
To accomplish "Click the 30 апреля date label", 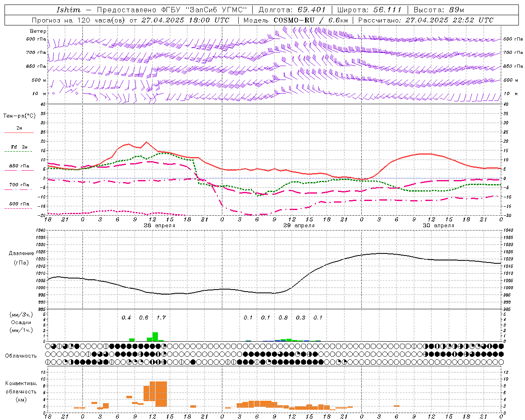I will point(438,226).
